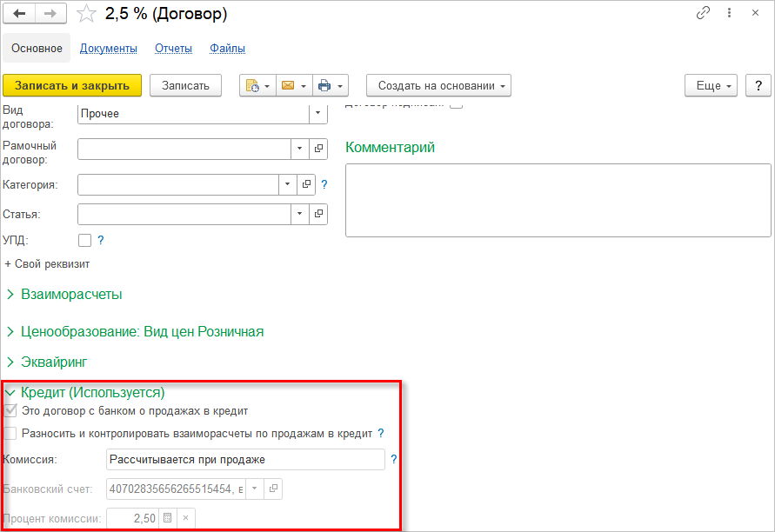775x532 pixels.
Task: Click the Статья input field
Action: click(184, 214)
